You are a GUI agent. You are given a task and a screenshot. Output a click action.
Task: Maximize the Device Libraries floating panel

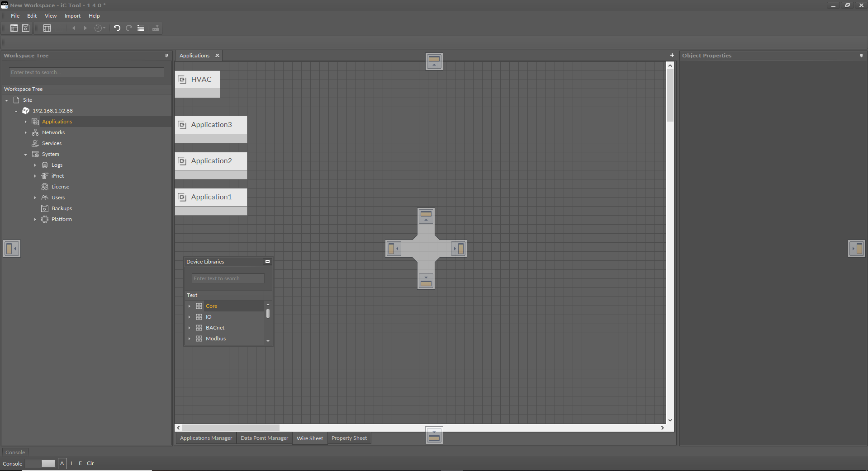click(x=267, y=262)
